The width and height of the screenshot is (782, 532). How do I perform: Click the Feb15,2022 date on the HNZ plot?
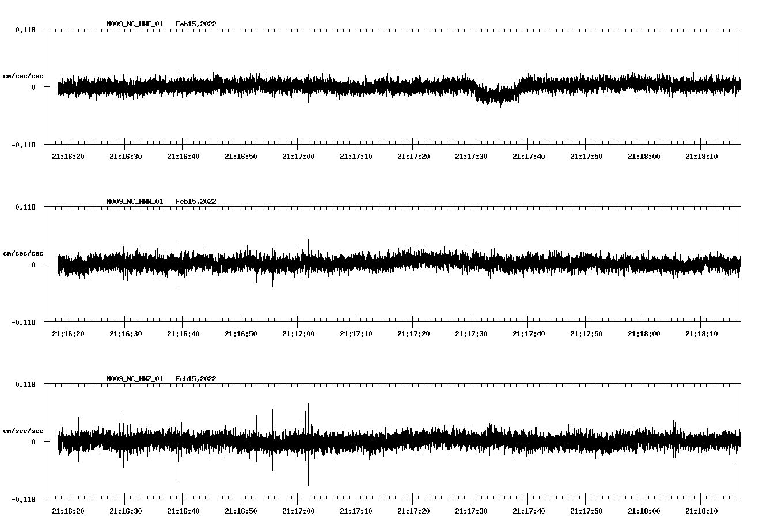[196, 379]
